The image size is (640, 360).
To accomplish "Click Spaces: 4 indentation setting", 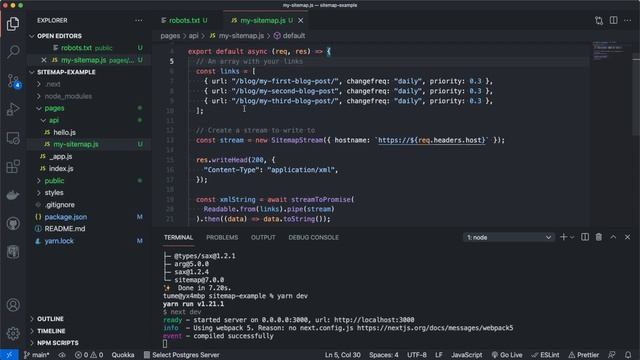I will click(x=384, y=355).
